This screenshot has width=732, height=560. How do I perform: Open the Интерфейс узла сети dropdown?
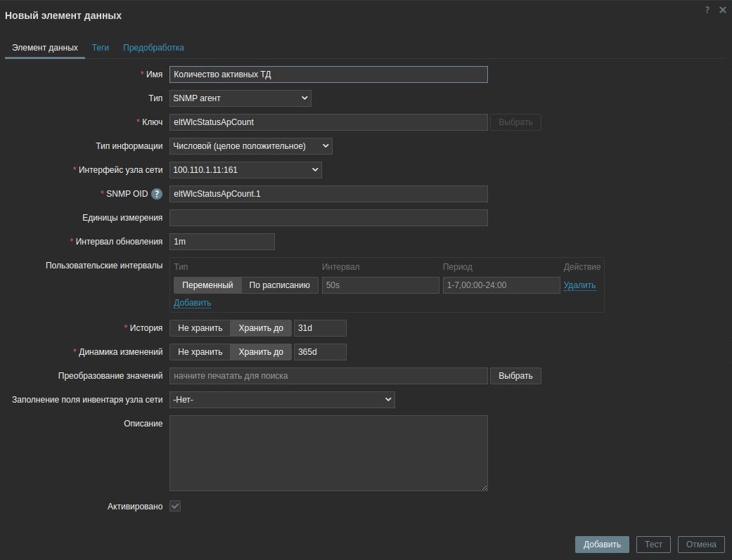tap(245, 170)
